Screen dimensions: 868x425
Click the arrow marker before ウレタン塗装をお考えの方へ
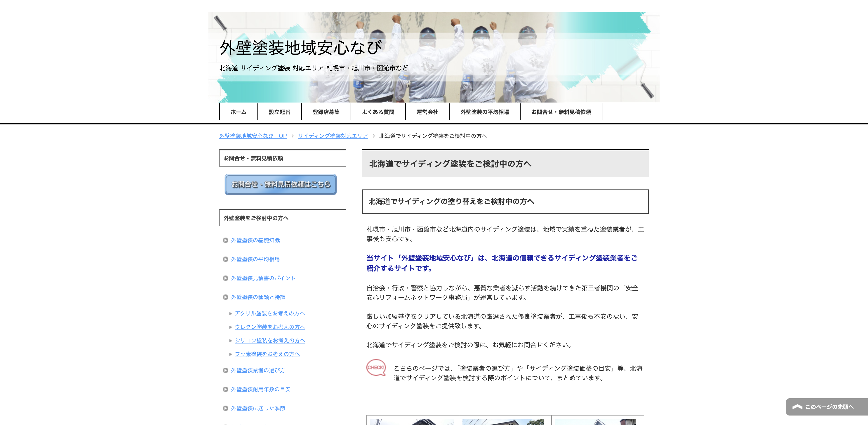(231, 327)
